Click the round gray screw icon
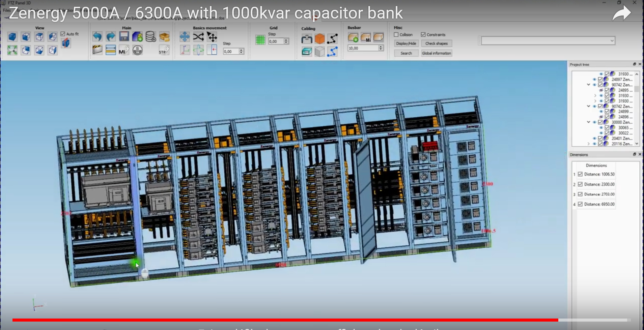 (137, 50)
